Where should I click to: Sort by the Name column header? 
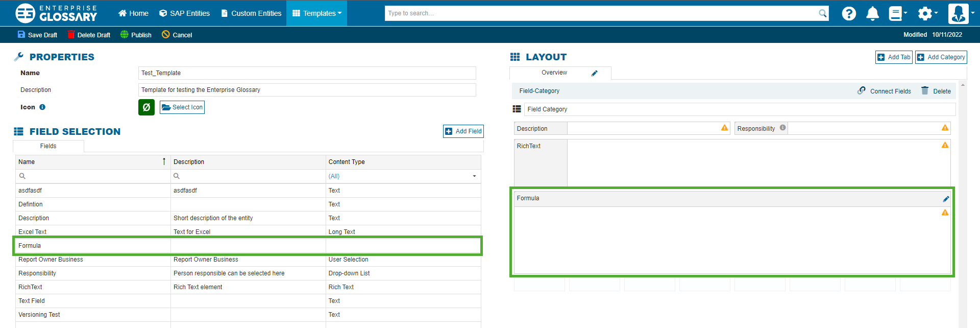[93, 162]
